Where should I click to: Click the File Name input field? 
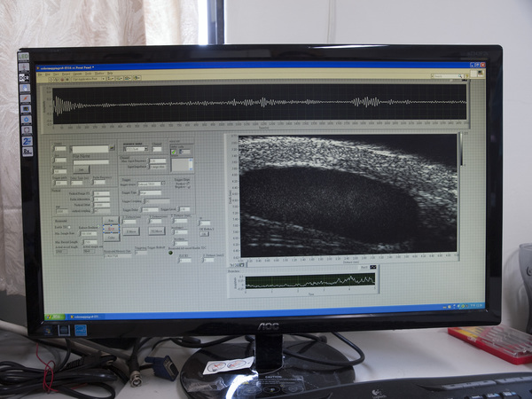90,161
